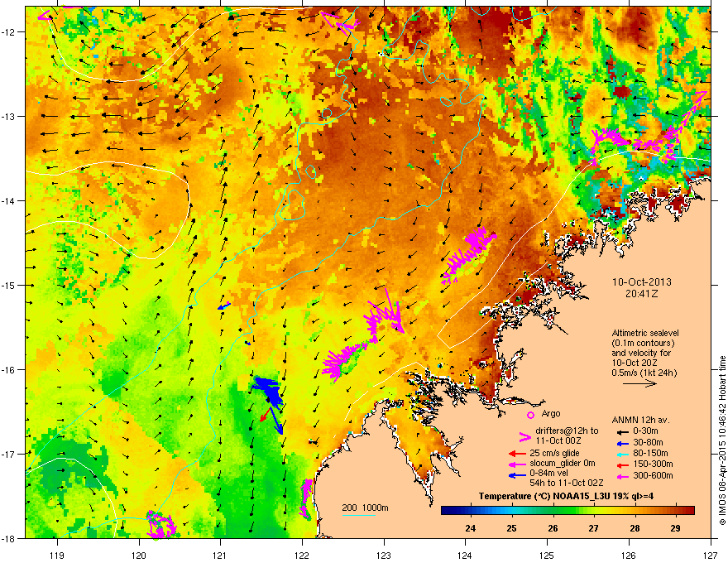Click the 0.5m/s velocity scale arrow
Image resolution: width=728 pixels, height=563 pixels.
[x=639, y=383]
